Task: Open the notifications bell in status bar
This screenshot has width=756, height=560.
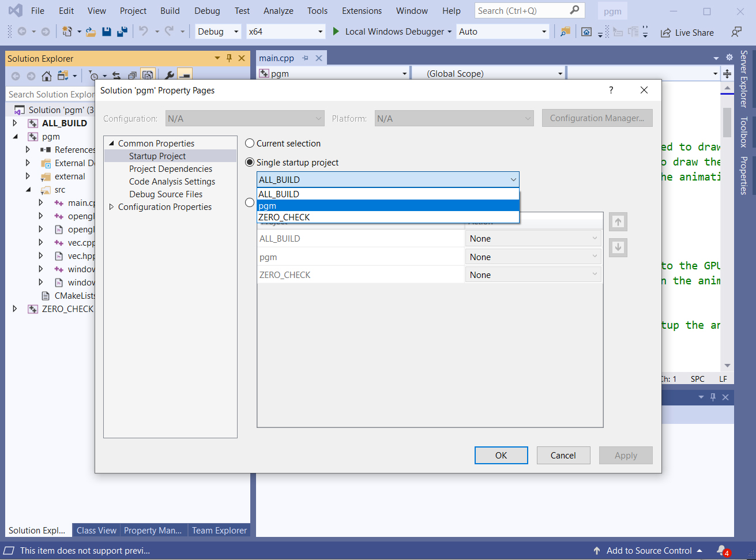Action: point(722,551)
